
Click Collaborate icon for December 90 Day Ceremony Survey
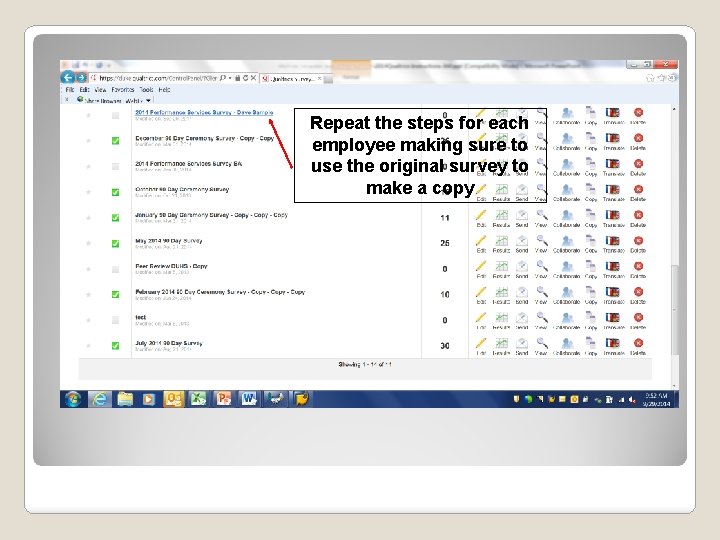pyautogui.click(x=567, y=138)
